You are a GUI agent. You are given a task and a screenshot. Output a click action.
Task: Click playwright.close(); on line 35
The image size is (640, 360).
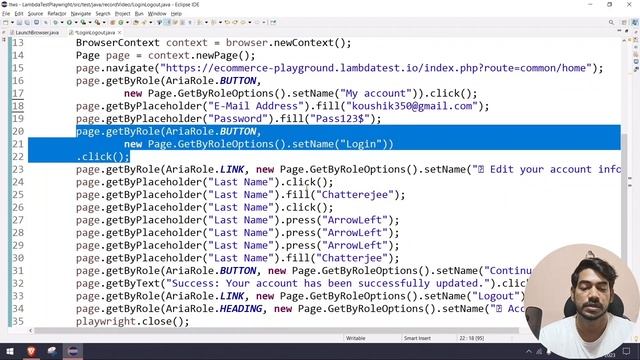coord(133,321)
